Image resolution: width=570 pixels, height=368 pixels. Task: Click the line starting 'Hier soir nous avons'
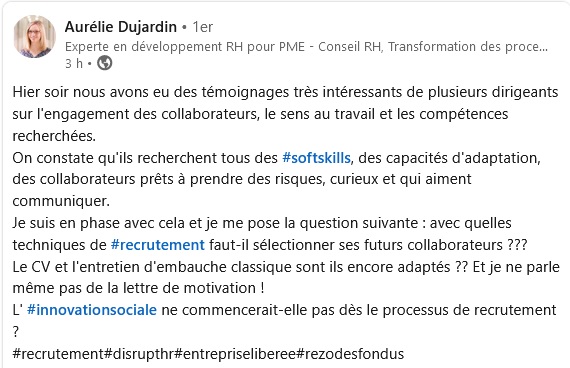click(285, 92)
